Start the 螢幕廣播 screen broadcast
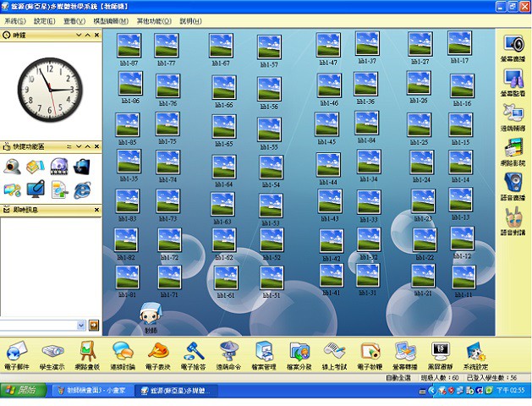 tap(513, 46)
